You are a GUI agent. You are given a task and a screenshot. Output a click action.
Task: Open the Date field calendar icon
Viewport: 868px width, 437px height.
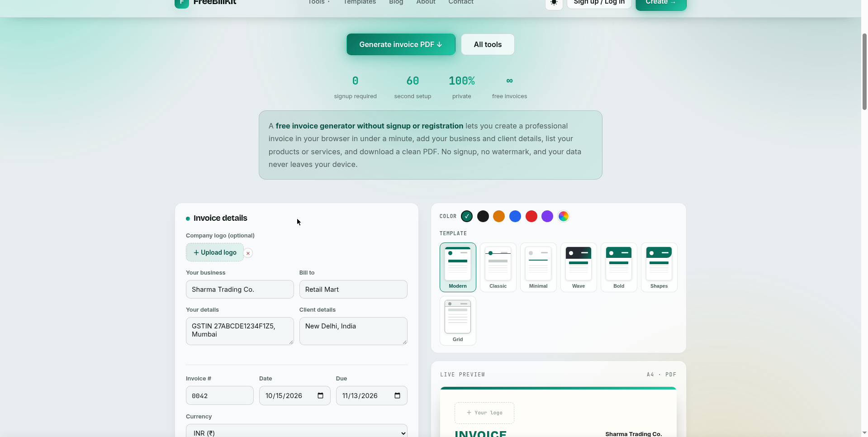click(320, 395)
